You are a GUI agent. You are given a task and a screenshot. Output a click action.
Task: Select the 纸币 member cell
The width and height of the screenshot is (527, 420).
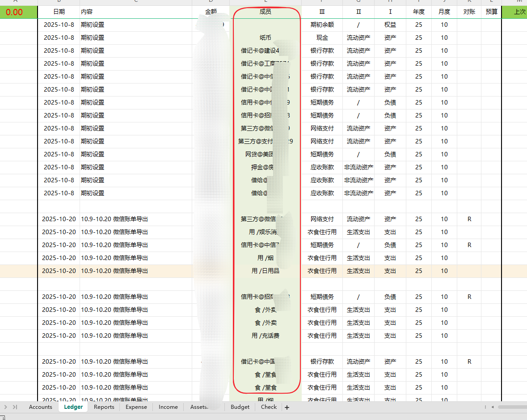pyautogui.click(x=266, y=38)
